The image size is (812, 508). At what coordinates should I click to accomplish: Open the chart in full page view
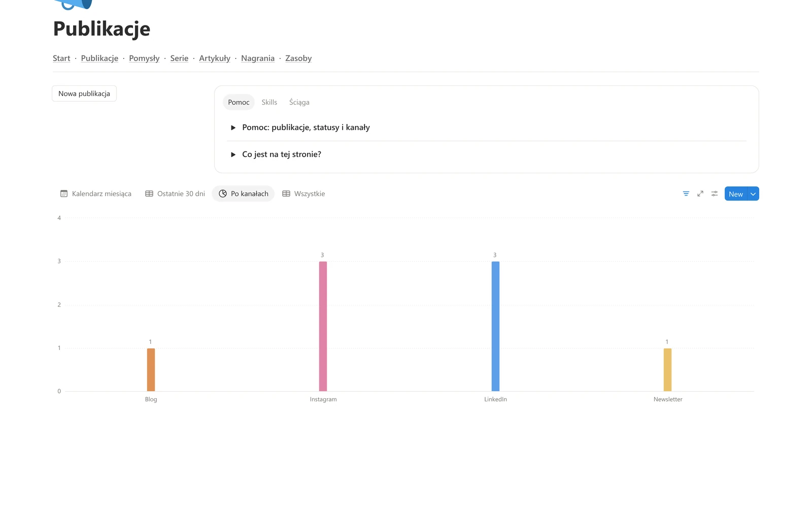[x=700, y=194]
